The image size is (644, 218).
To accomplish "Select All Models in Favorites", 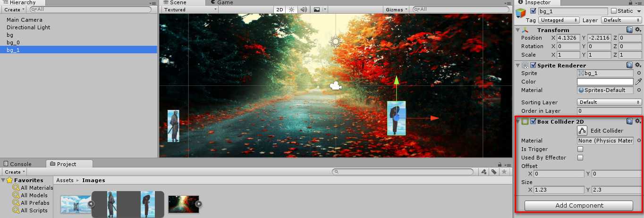I will [x=30, y=195].
